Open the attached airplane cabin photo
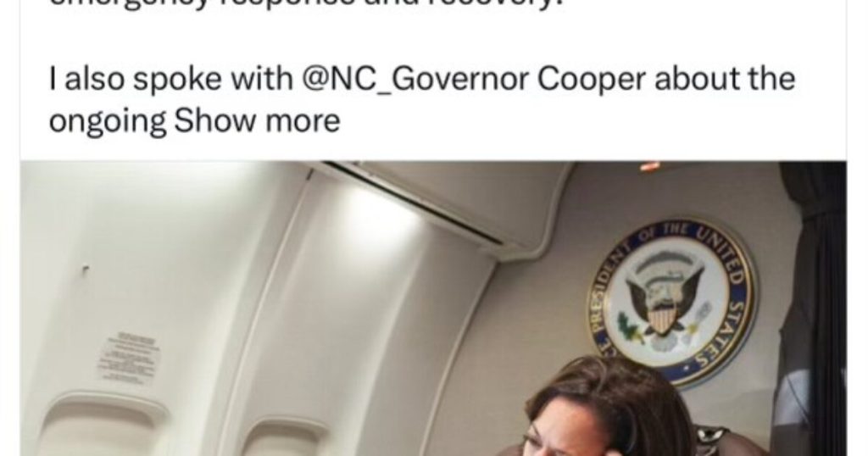 (x=433, y=309)
